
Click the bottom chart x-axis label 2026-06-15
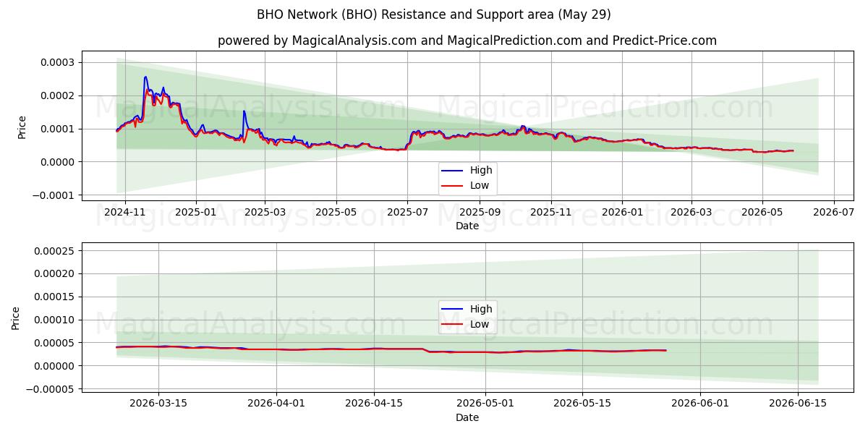coord(798,404)
